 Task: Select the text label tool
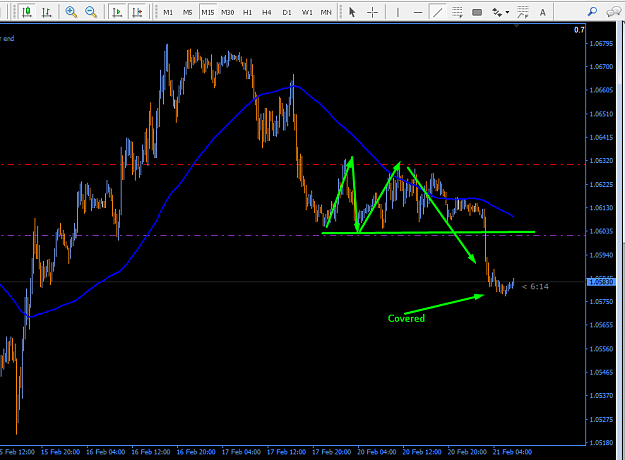coord(542,12)
